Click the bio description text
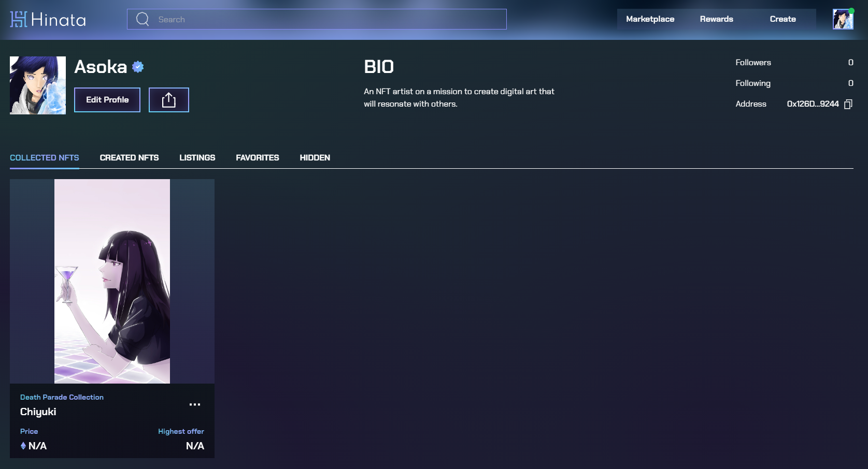Screen dimensions: 868x469 459,98
